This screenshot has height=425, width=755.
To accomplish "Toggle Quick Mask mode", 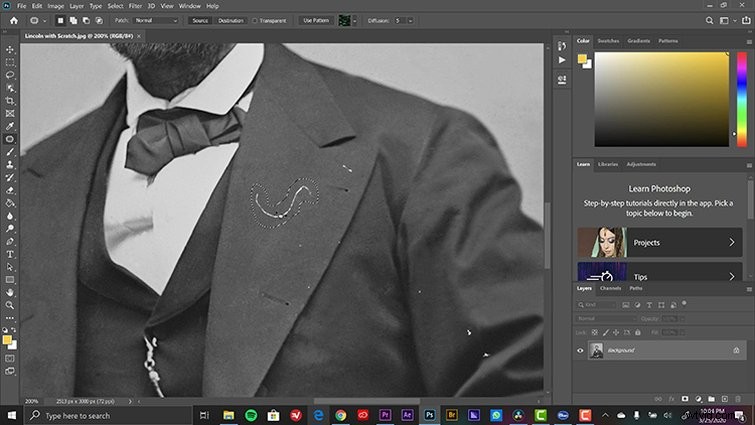I will tap(10, 359).
